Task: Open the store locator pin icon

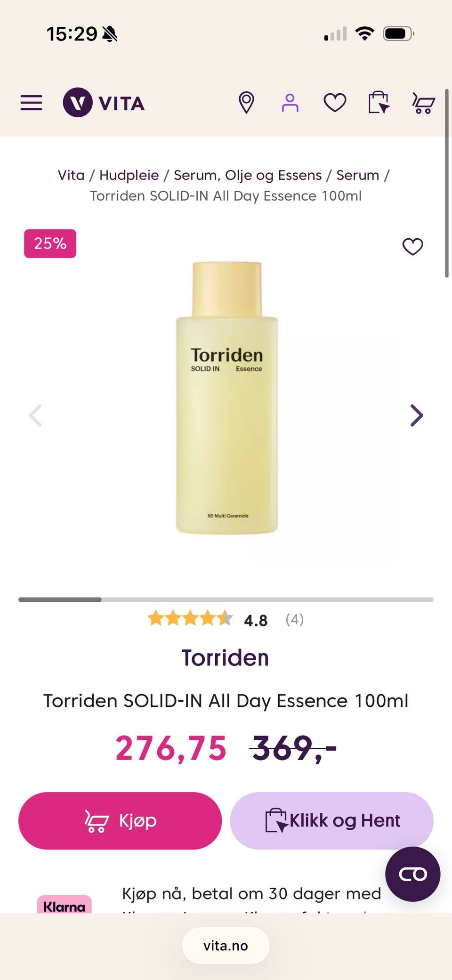Action: pos(246,103)
